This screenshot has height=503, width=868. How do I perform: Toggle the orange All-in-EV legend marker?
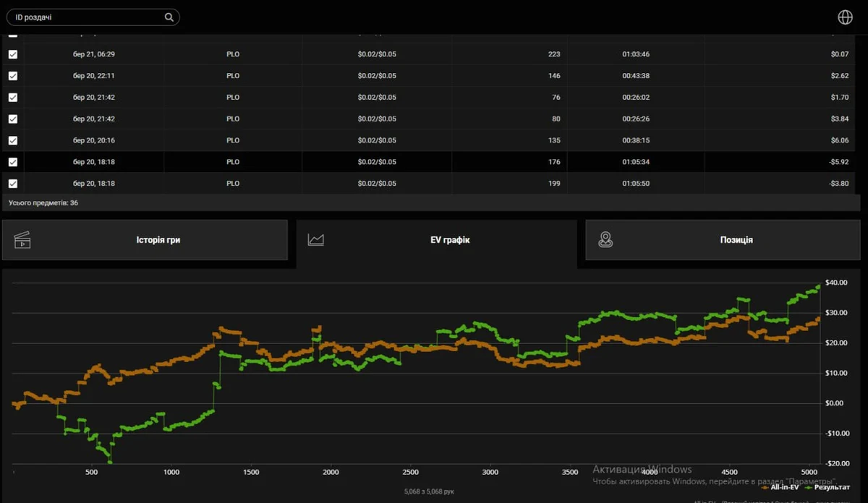click(765, 487)
